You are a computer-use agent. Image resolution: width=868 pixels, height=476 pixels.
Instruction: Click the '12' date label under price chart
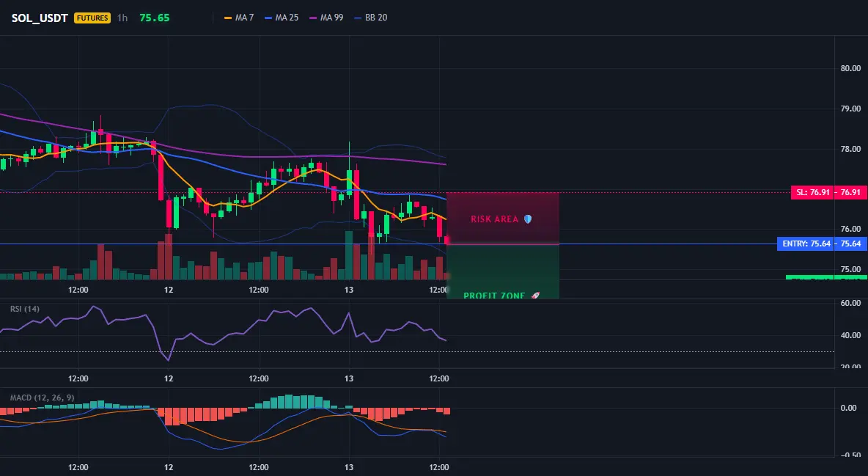[x=169, y=290]
